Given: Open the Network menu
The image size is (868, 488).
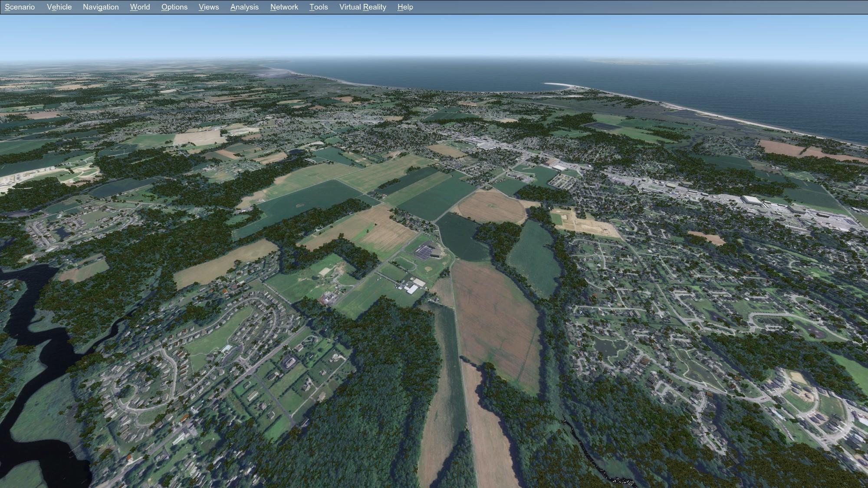Looking at the screenshot, I should 284,7.
